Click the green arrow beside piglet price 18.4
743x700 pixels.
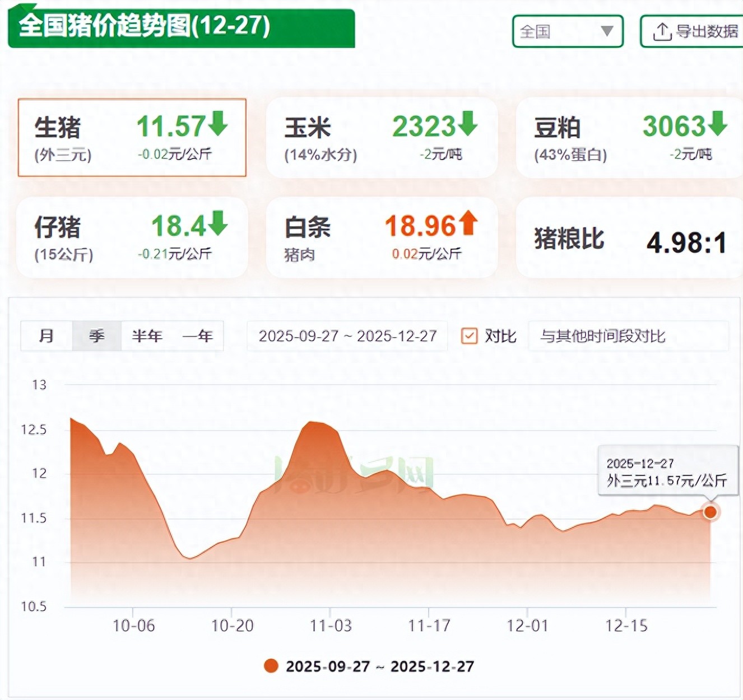(218, 223)
